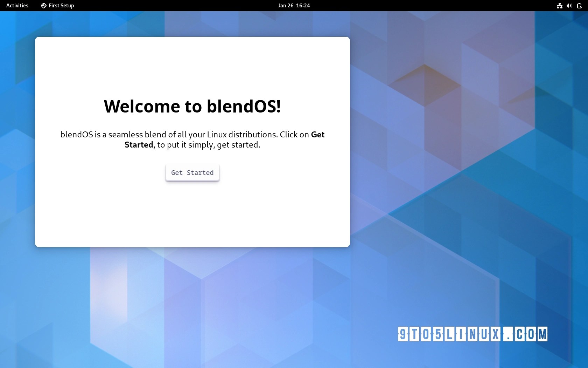Click the wired network status icon

[560, 6]
